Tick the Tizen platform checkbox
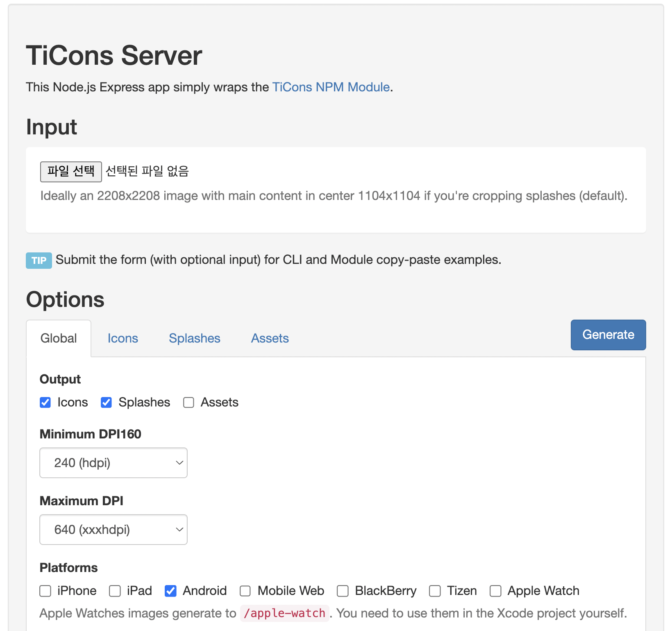Screen dimensions: 672x631 click(435, 591)
